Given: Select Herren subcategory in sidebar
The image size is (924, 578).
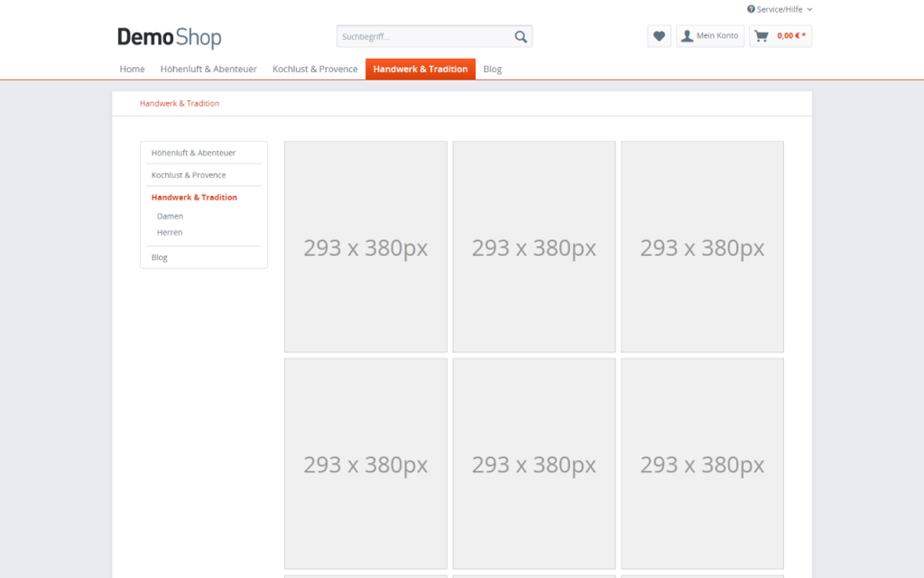Looking at the screenshot, I should 170,233.
